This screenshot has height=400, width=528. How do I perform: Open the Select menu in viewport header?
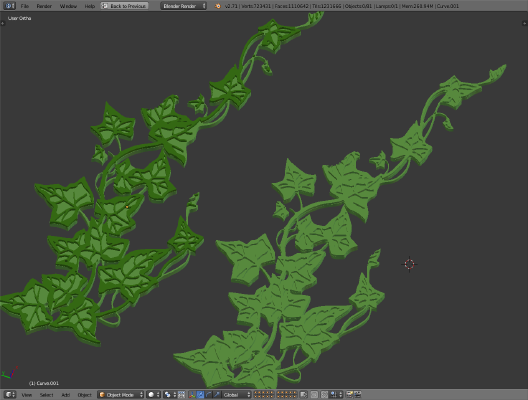point(46,395)
